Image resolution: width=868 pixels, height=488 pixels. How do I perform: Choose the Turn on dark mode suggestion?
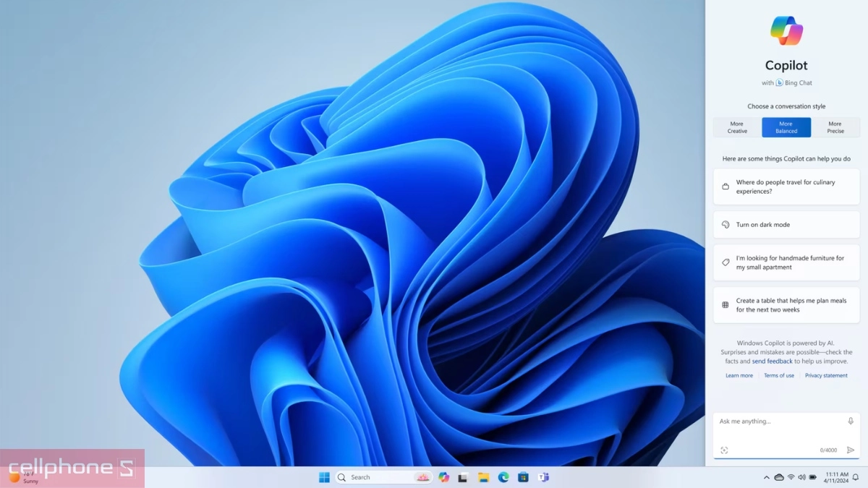point(786,225)
